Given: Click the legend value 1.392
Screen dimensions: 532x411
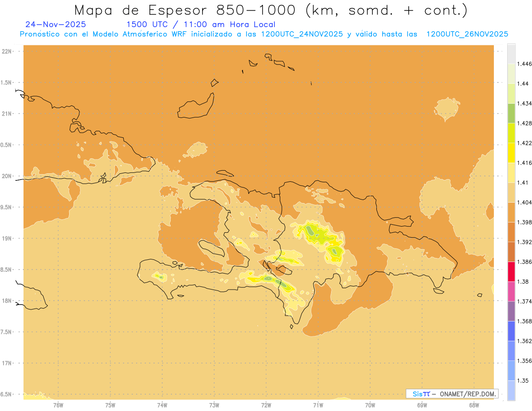Looking at the screenshot, I should click(524, 242).
